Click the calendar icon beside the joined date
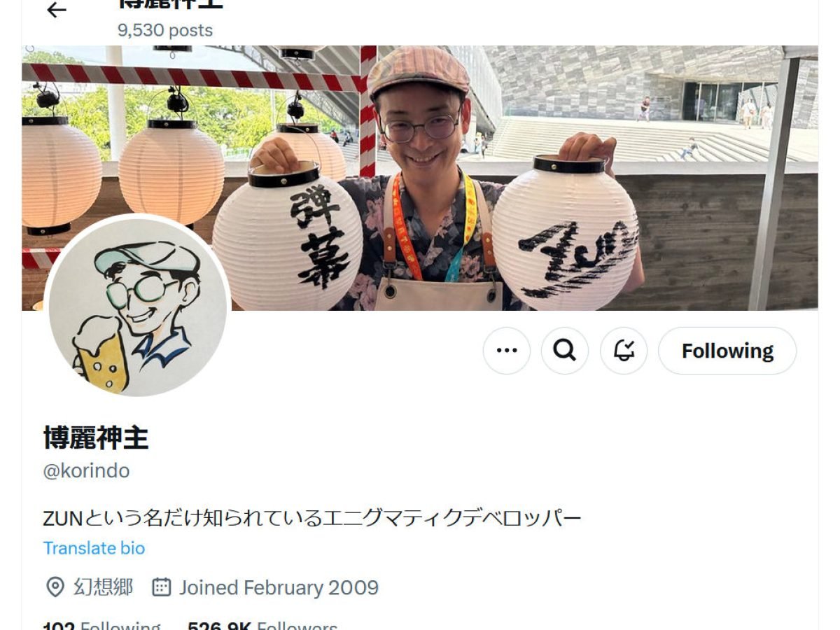 click(162, 587)
